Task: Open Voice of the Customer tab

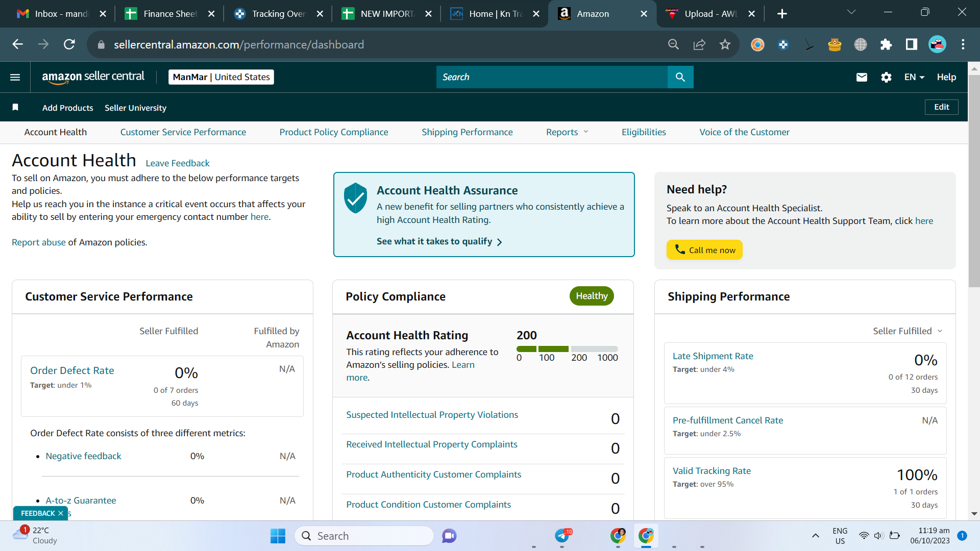Action: point(744,132)
